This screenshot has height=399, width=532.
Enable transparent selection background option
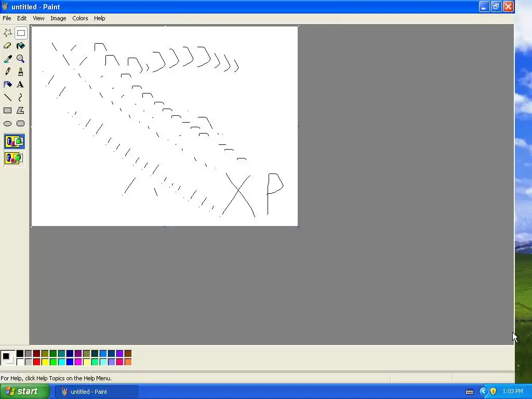pyautogui.click(x=14, y=158)
